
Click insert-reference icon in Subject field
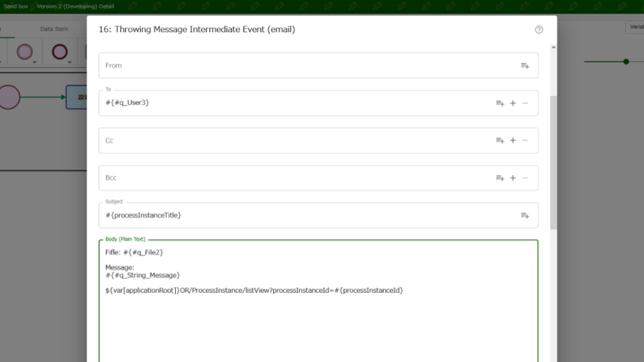tap(525, 216)
